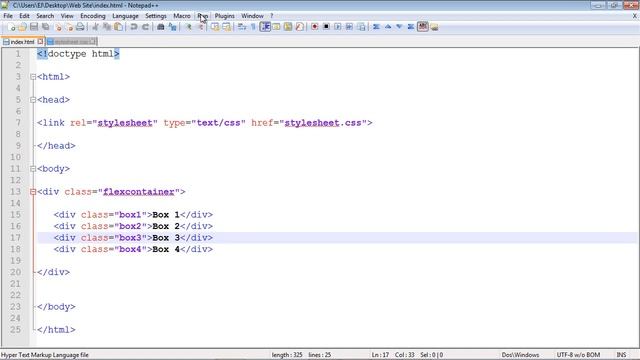Viewport: 640px width, 360px height.
Task: Paste using the clipboard icon
Action: [x=118, y=27]
